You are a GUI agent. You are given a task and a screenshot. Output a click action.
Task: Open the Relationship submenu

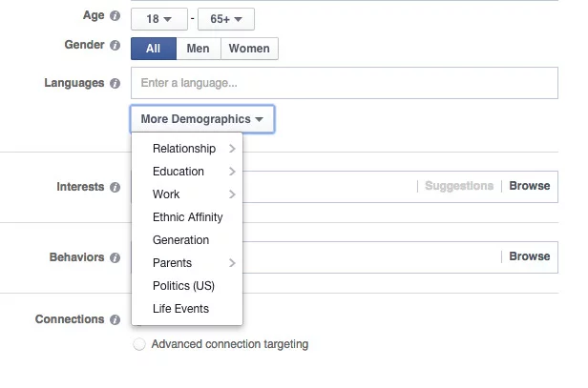(x=187, y=149)
